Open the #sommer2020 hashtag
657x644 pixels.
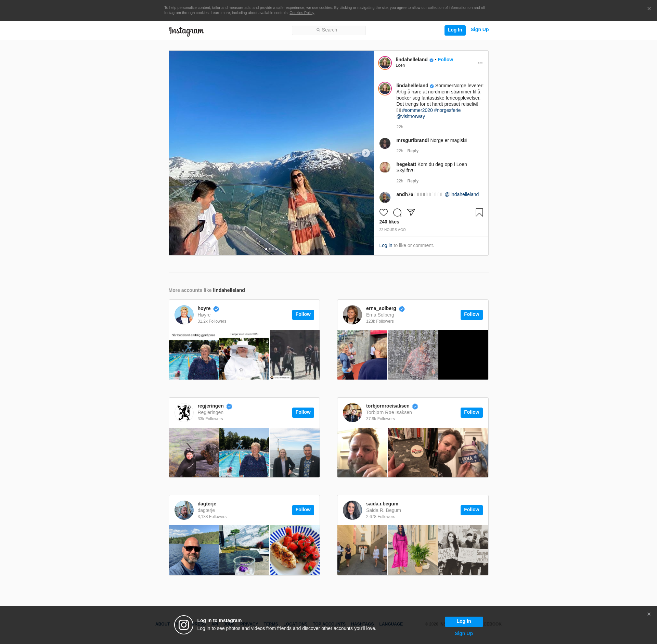(417, 110)
